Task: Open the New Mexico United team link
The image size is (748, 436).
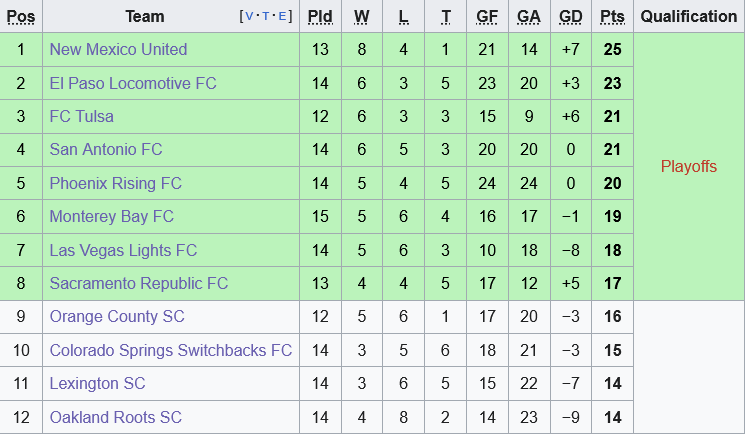Action: [118, 50]
